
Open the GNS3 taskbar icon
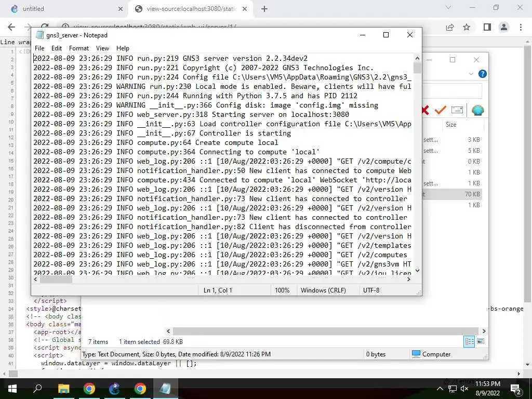tap(114, 389)
